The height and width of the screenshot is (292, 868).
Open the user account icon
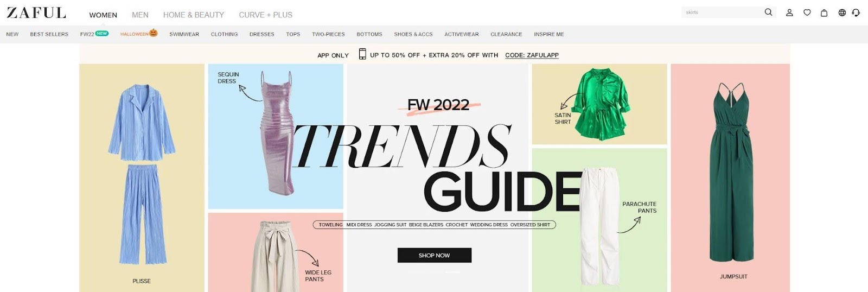pyautogui.click(x=789, y=12)
